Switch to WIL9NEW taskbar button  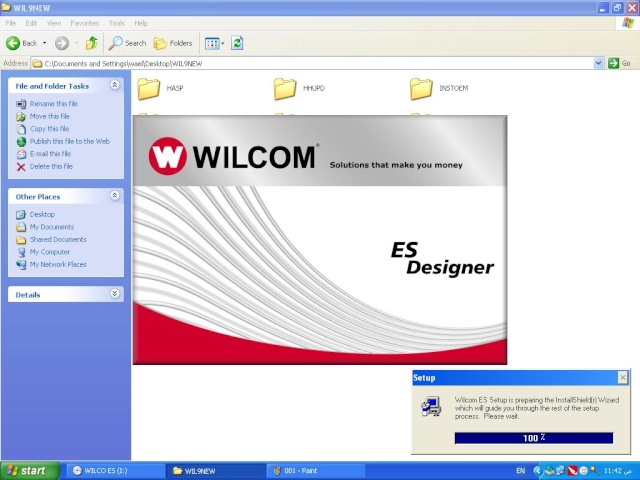pos(216,471)
